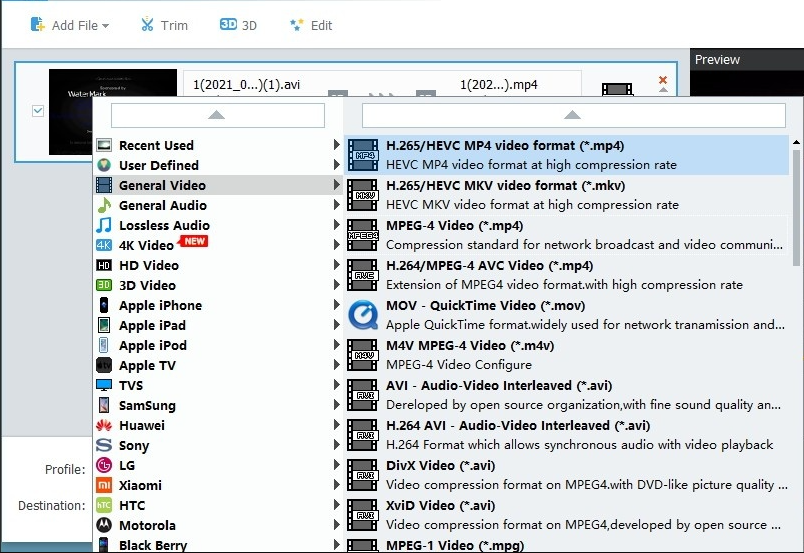Click the 3D toolbar button
The image size is (804, 553).
pos(238,25)
